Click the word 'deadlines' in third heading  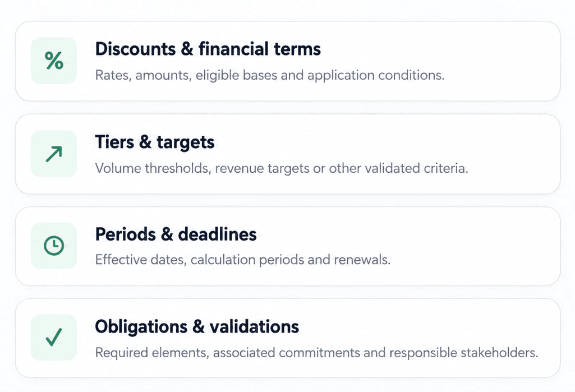point(217,234)
